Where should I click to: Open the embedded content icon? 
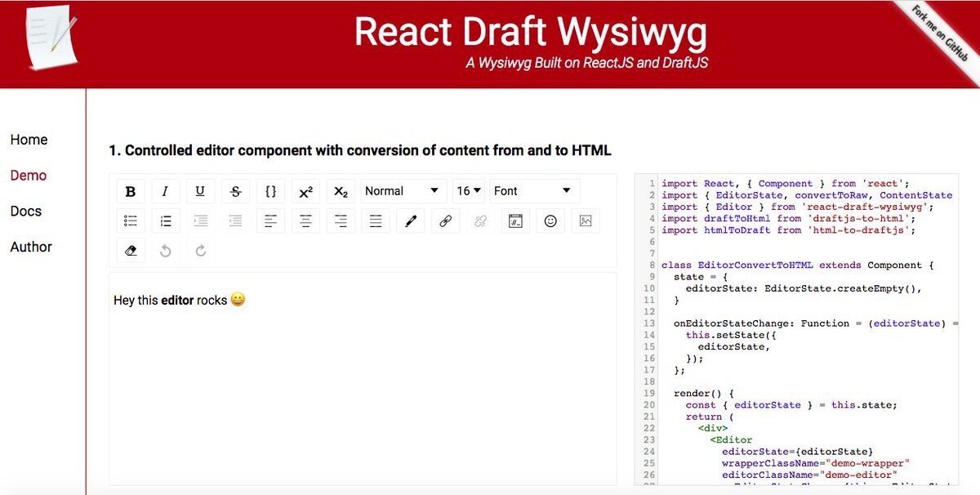click(x=515, y=221)
